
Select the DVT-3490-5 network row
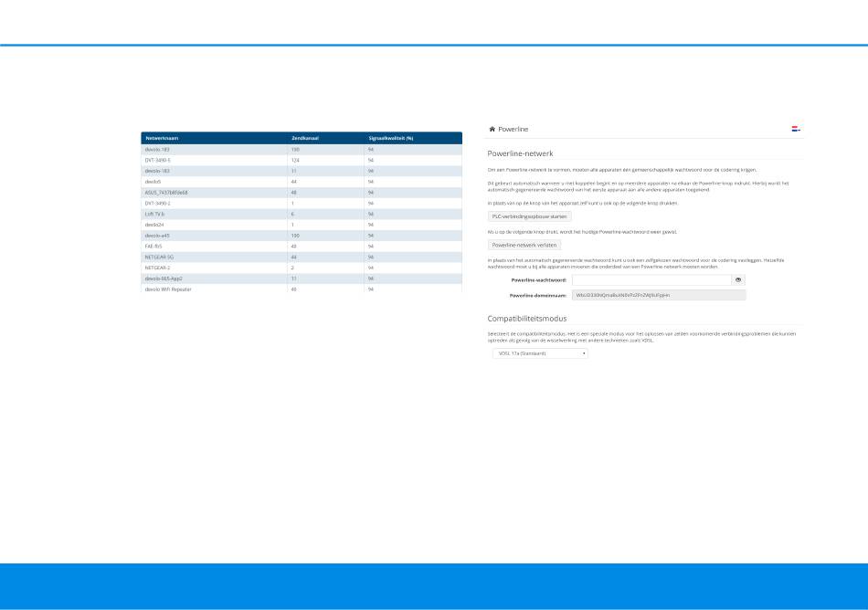pos(302,161)
